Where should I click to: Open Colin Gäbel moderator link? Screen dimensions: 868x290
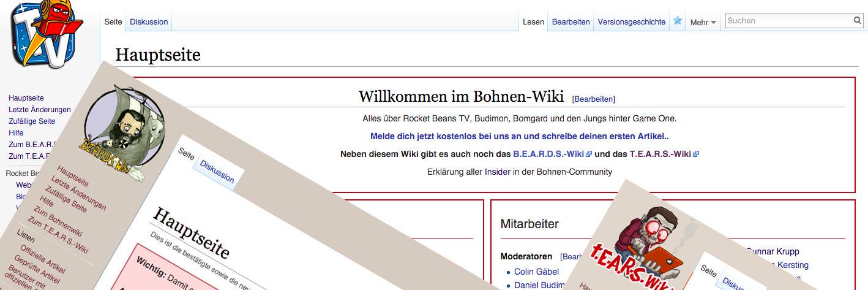(x=536, y=272)
